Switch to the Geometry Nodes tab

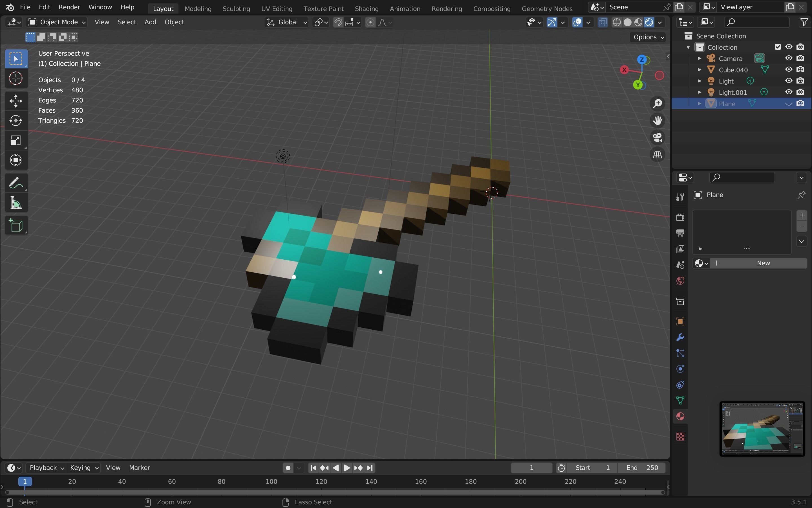pyautogui.click(x=547, y=8)
